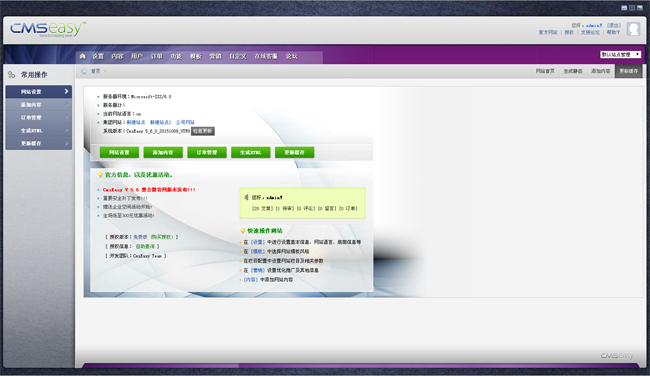Click the green 更新缓存 button

(294, 153)
